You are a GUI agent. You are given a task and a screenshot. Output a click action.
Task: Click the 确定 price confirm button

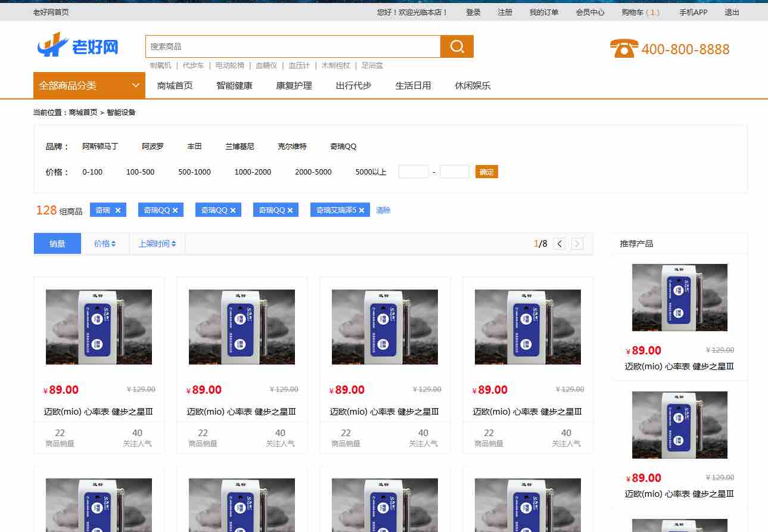pyautogui.click(x=486, y=172)
